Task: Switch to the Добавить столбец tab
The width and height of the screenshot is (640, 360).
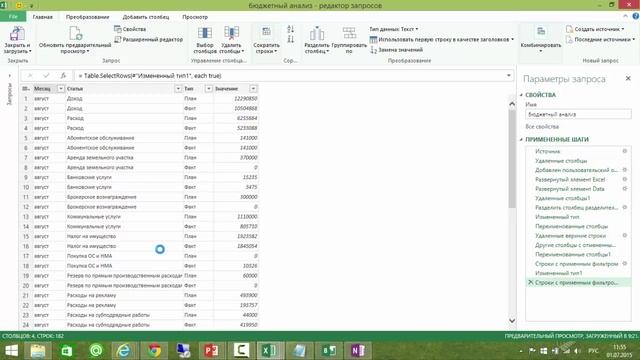Action: (x=146, y=17)
